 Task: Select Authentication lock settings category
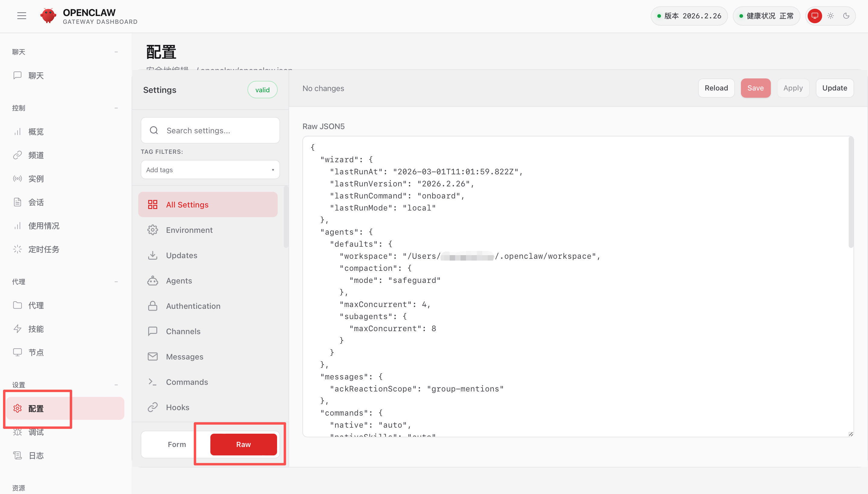tap(193, 306)
